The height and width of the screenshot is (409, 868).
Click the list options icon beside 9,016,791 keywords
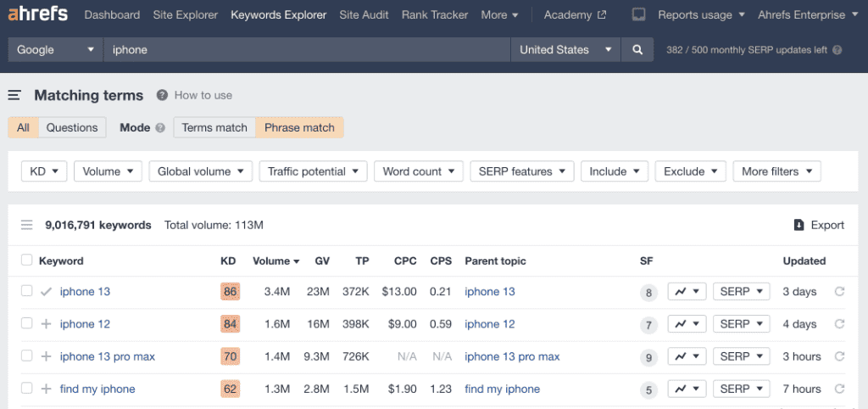click(26, 225)
